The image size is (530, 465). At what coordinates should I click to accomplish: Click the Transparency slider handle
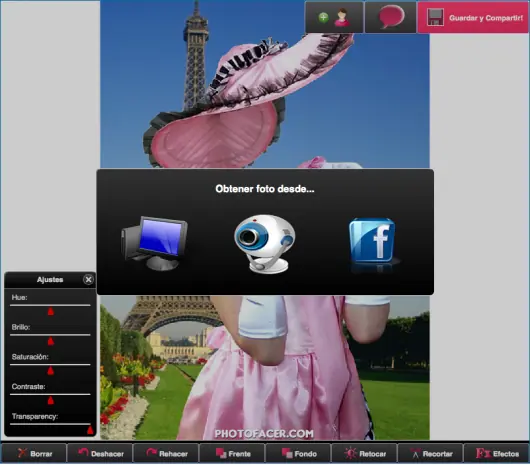(x=90, y=430)
